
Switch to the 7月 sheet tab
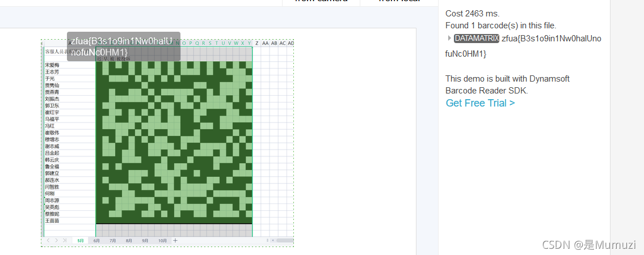[x=113, y=241]
